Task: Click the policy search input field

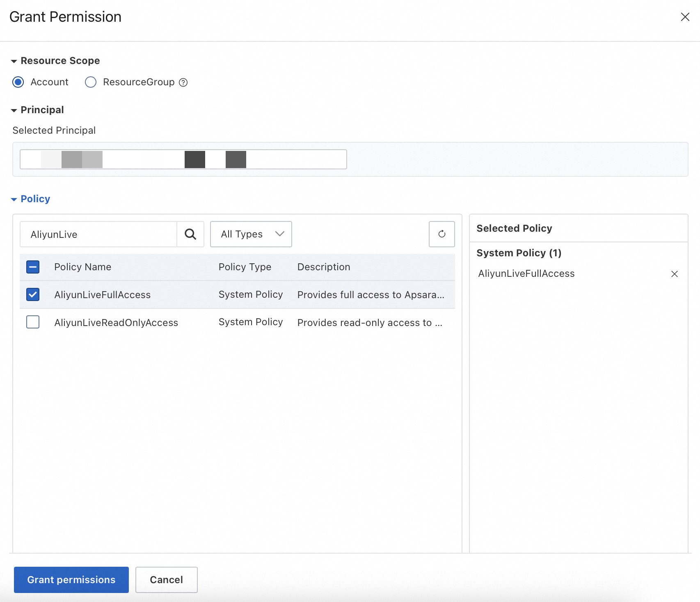Action: [x=98, y=234]
